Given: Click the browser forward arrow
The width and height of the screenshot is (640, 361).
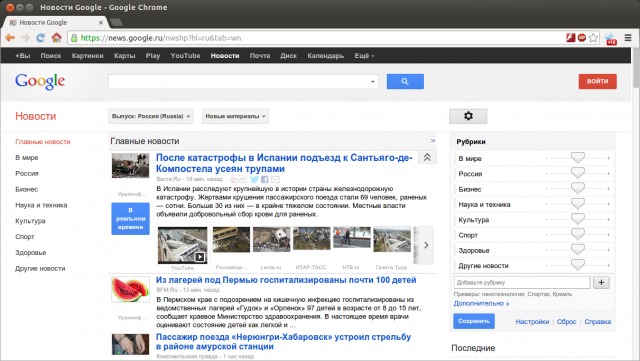Looking at the screenshot, I should (25, 38).
